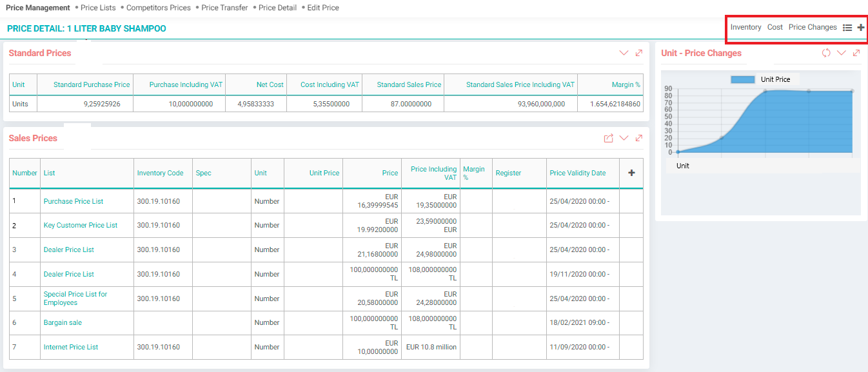Open Edit Price page

point(323,8)
